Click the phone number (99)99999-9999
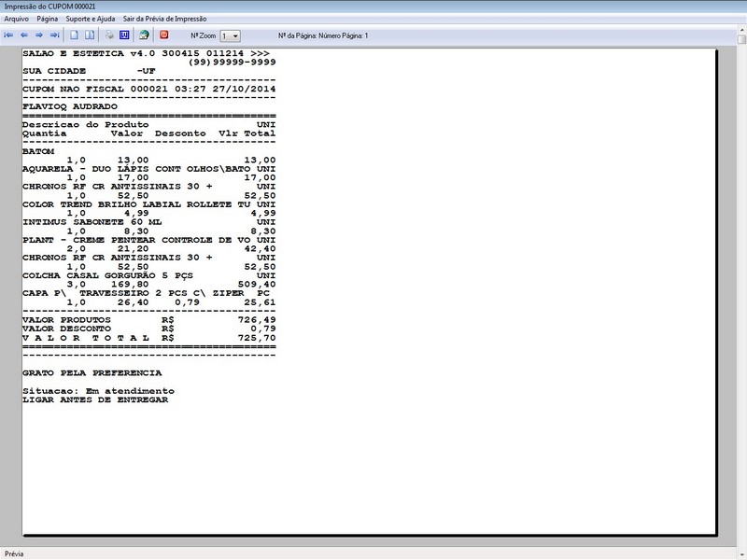 tap(232, 63)
